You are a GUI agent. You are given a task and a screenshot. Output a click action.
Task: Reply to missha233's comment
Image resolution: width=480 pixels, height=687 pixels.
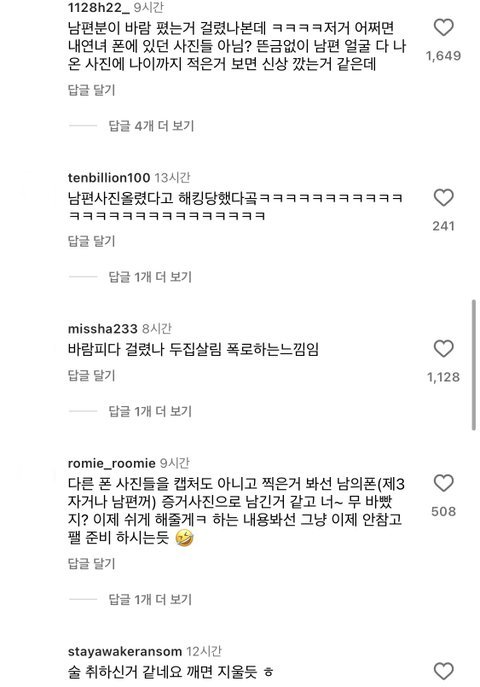click(92, 375)
